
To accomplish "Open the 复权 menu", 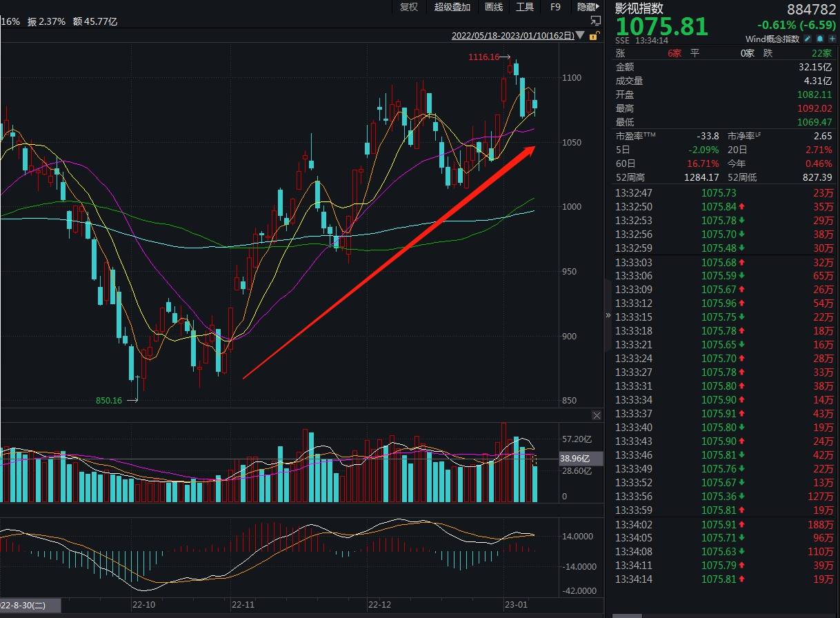I will point(409,7).
